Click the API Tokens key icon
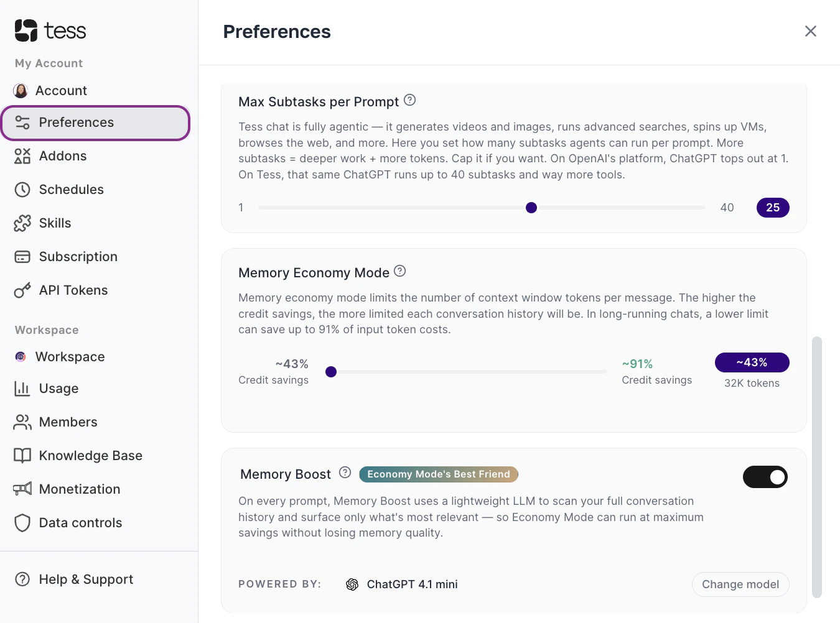The height and width of the screenshot is (623, 840). pyautogui.click(x=22, y=290)
